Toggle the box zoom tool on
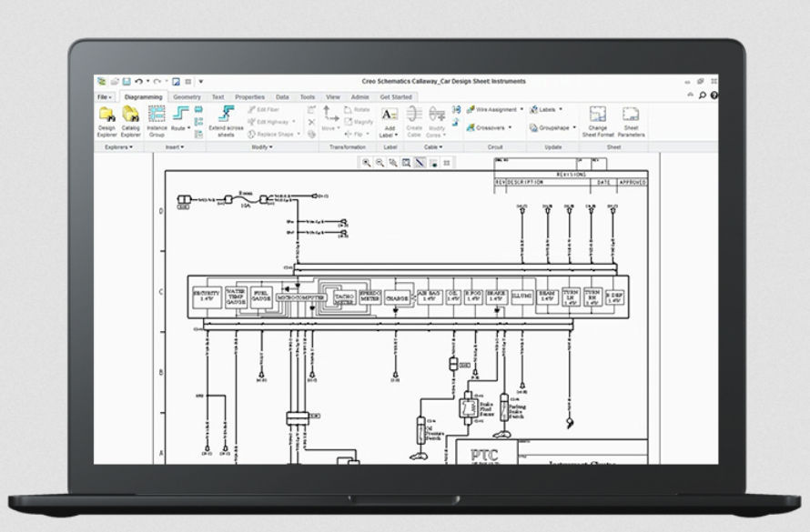The image size is (810, 532). [406, 164]
